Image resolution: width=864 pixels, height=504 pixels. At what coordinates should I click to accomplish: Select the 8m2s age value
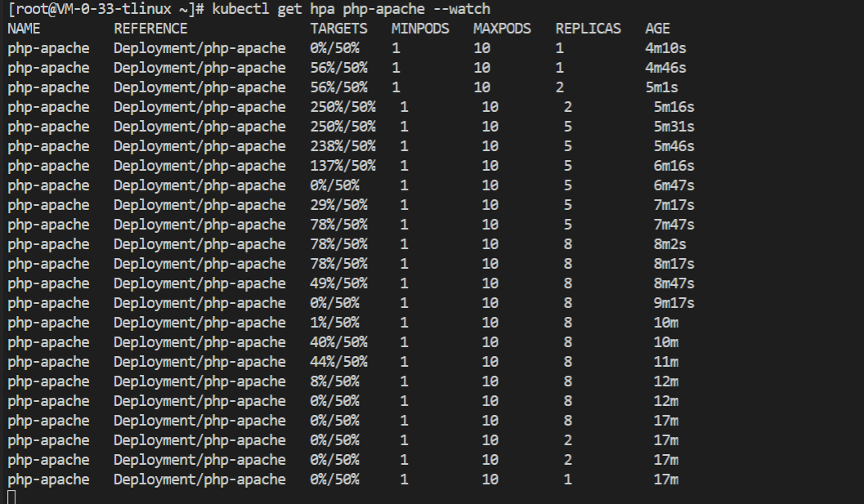point(669,244)
